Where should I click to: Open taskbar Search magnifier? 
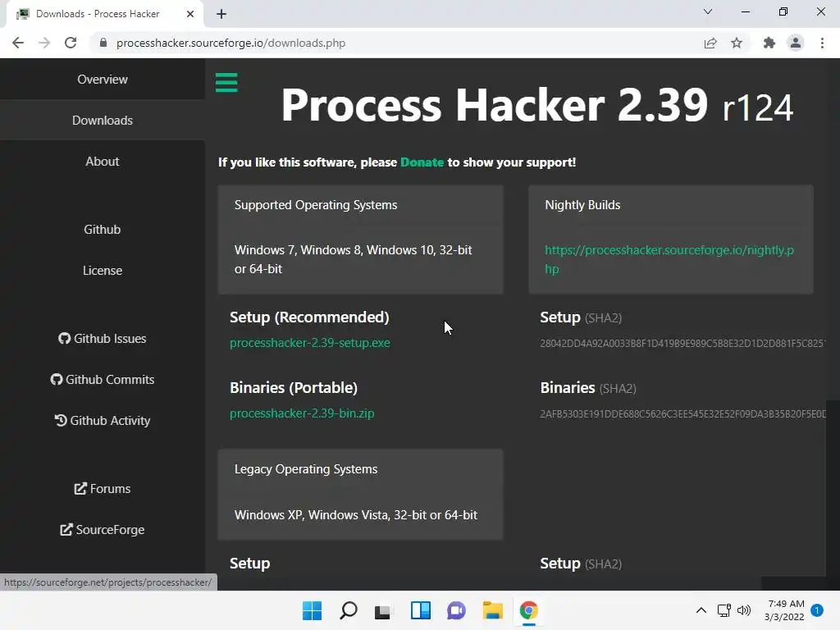pos(349,610)
